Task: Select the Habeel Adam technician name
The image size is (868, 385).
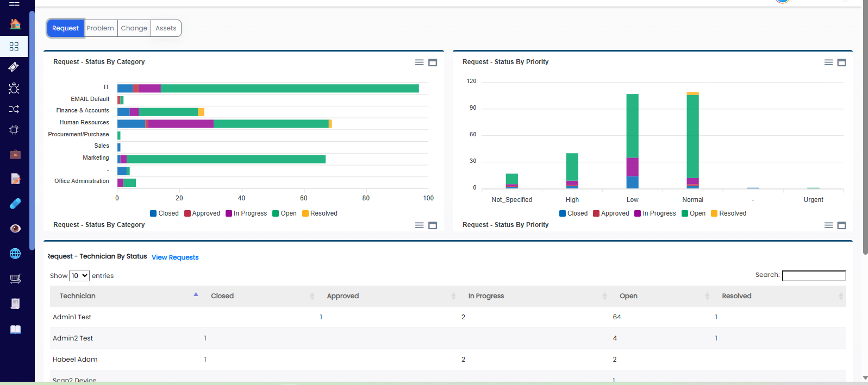Action: (75, 359)
